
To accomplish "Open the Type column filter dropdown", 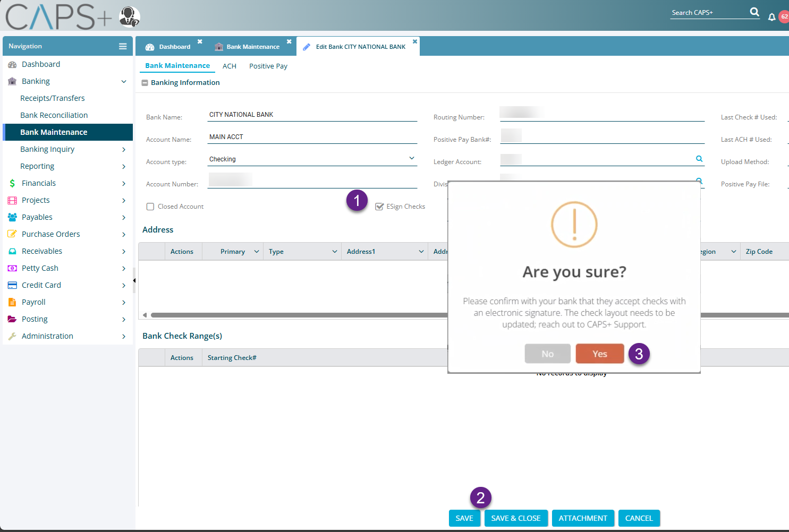I will click(x=335, y=252).
